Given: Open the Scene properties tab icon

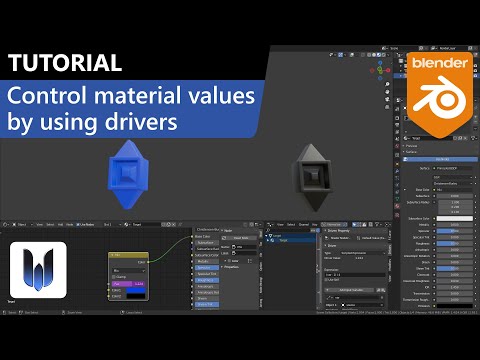Looking at the screenshot, I should click(397, 139).
